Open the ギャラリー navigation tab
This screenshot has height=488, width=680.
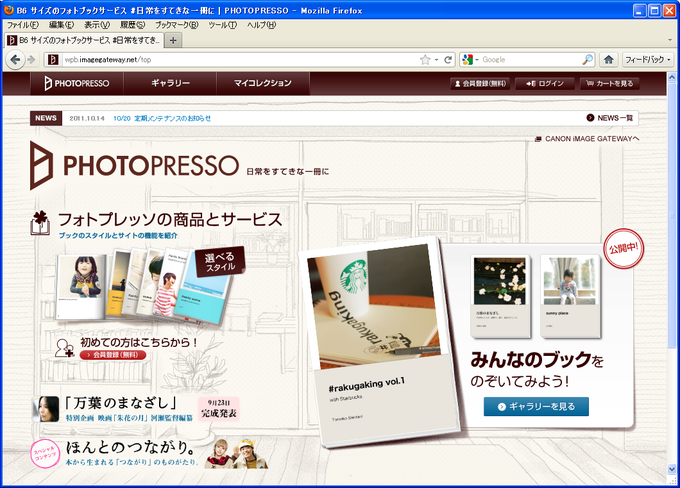click(x=170, y=83)
